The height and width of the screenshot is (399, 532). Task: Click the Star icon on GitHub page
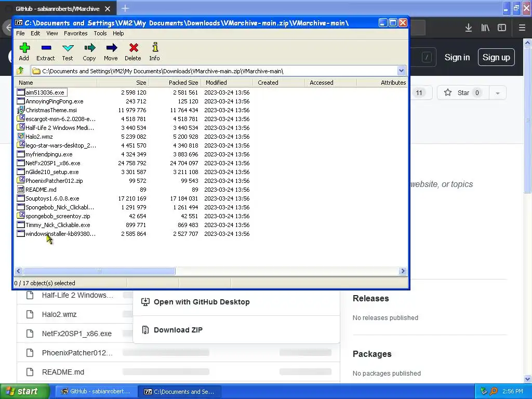(447, 92)
